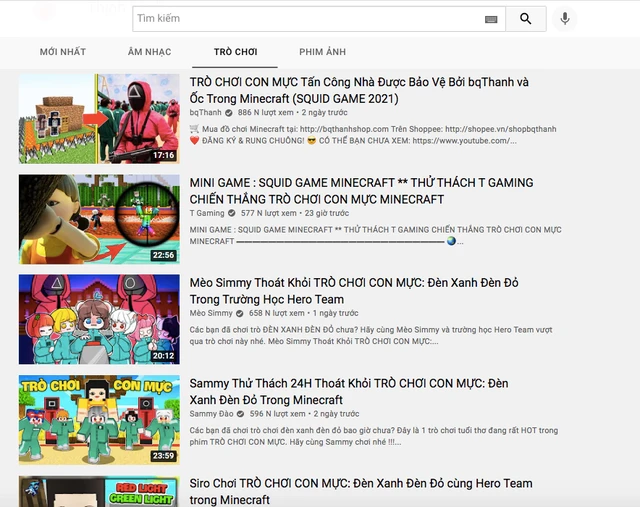Open the T Gaming Mini Game video thumbnail
This screenshot has width=640, height=507.
click(99, 219)
